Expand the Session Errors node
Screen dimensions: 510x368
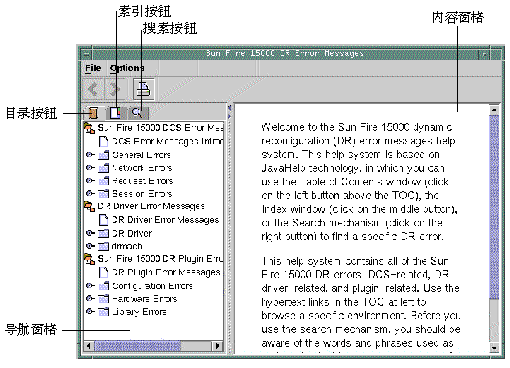(x=89, y=193)
